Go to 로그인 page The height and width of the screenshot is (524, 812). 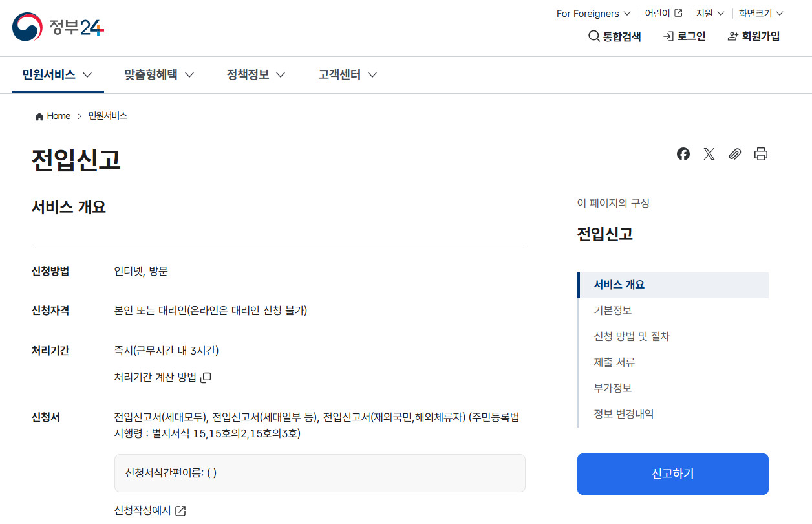pyautogui.click(x=685, y=36)
